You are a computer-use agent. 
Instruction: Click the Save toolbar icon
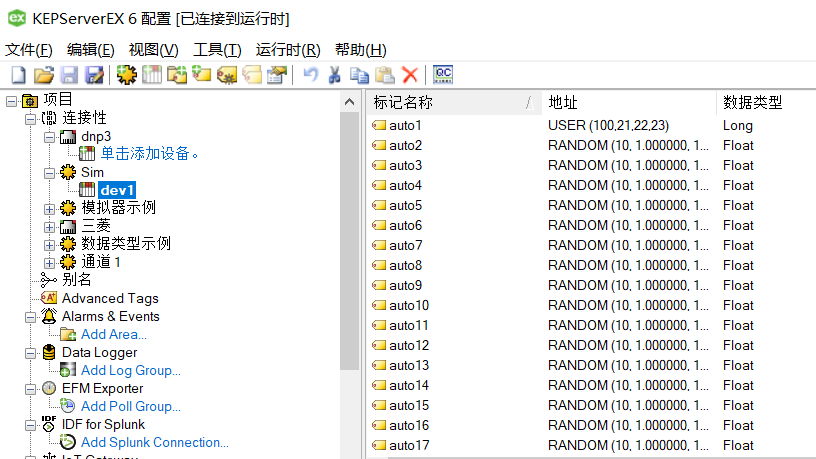coord(69,75)
